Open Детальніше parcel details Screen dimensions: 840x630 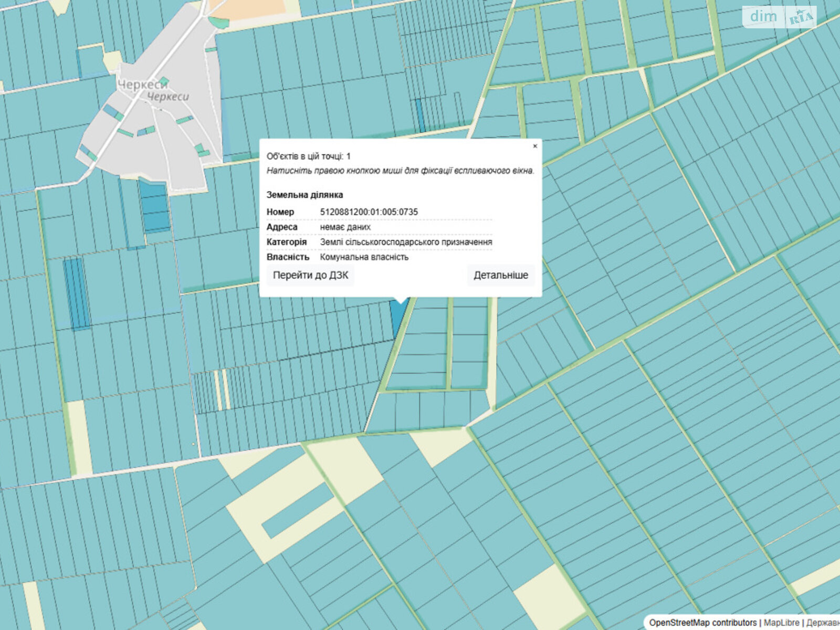point(501,275)
